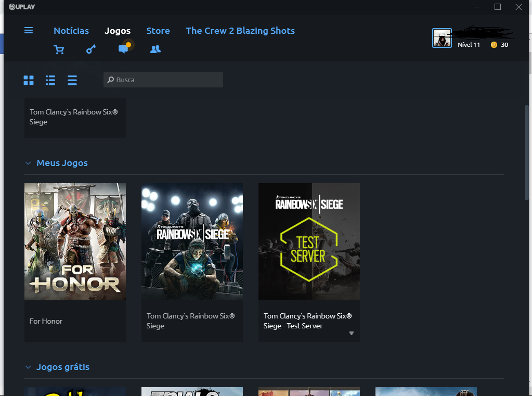Select the recent Rainbow Six Siege tile
Screen dimensions: 532x396
coord(75,118)
